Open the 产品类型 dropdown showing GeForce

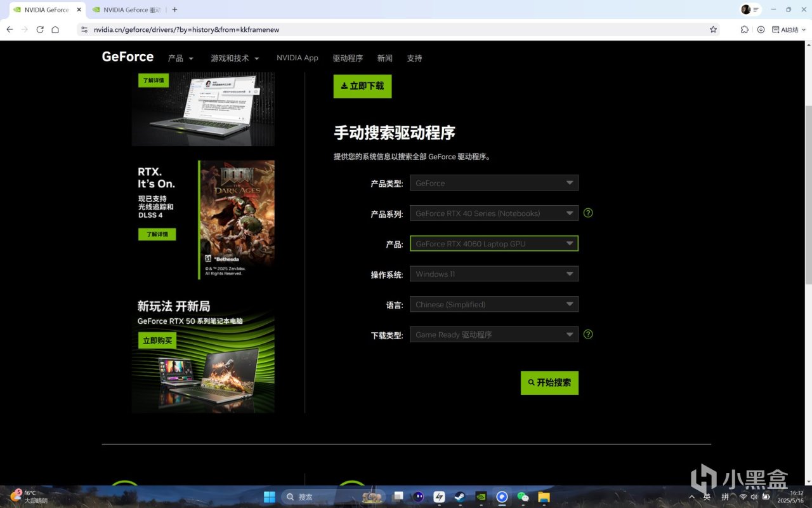(x=494, y=183)
